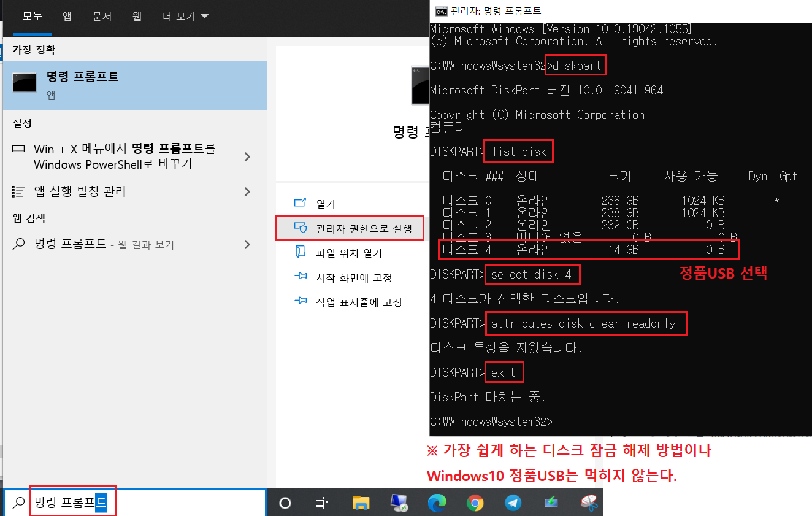Switch to the 웹 tab
This screenshot has height=516, width=812.
point(137,17)
